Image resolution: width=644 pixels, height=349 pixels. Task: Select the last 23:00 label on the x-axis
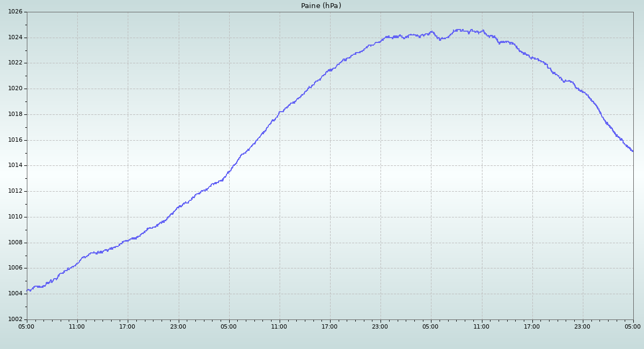coord(582,326)
